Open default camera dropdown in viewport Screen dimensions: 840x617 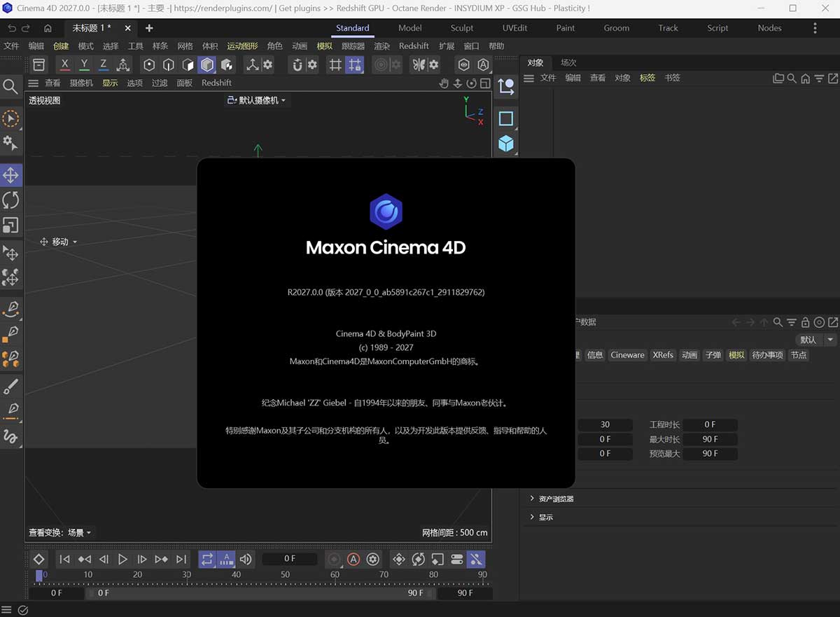[256, 100]
